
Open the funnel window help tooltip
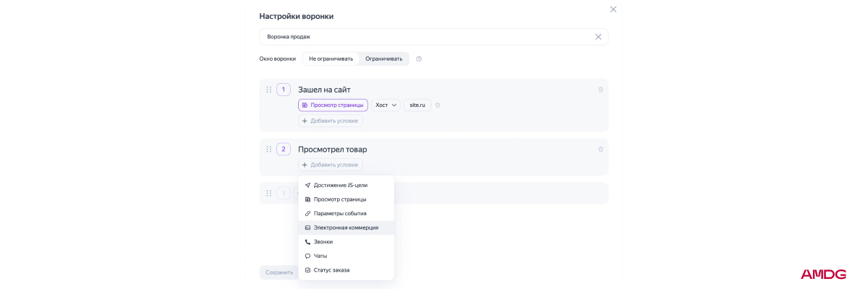click(x=419, y=59)
